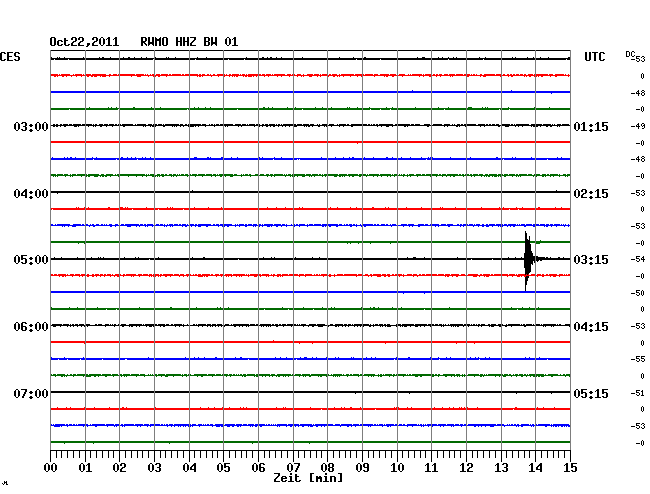Viewport: 650px width, 494px height.
Task: Click the 04 minute axis tick label
Action: (189, 468)
